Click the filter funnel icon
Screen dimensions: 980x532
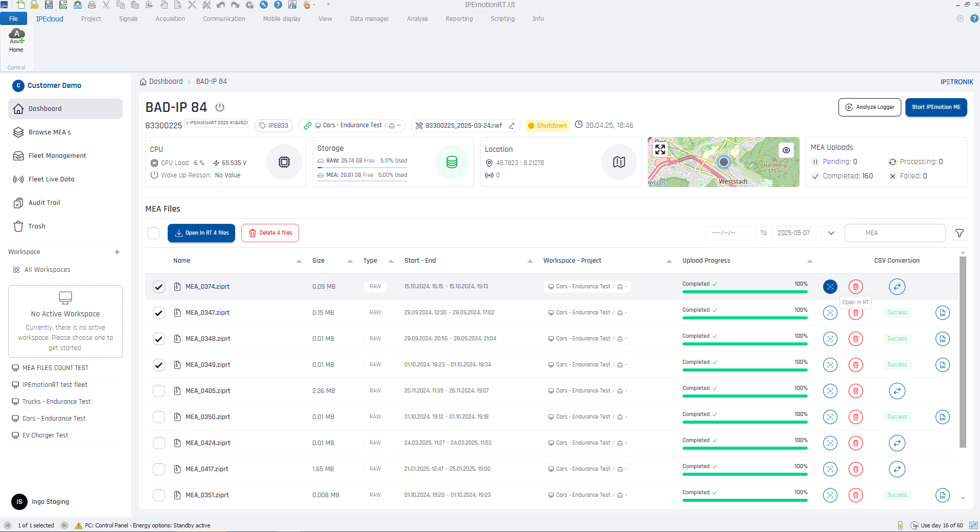[x=960, y=233]
